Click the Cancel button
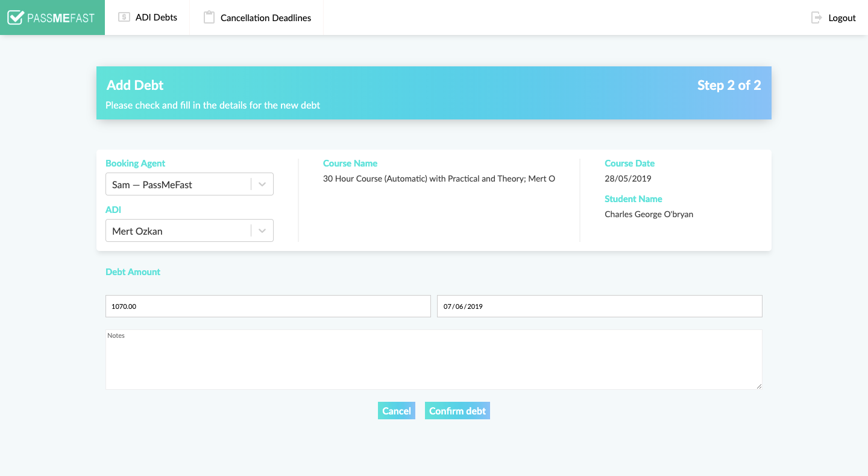 [x=397, y=411]
